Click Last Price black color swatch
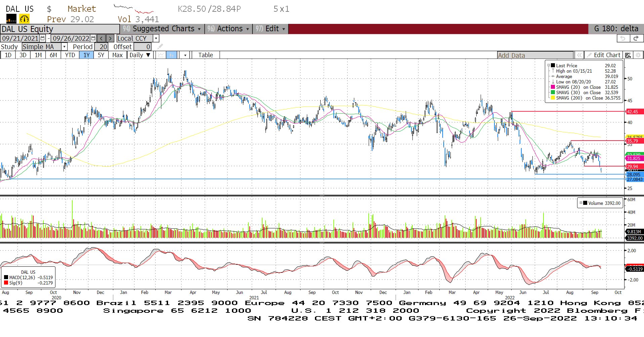Viewport: 644px width, 337px height. (x=553, y=66)
